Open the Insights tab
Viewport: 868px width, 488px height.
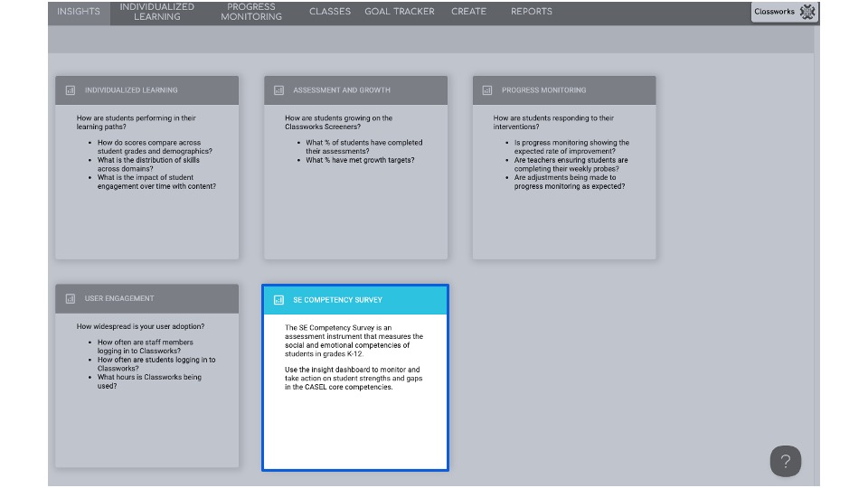coord(79,12)
